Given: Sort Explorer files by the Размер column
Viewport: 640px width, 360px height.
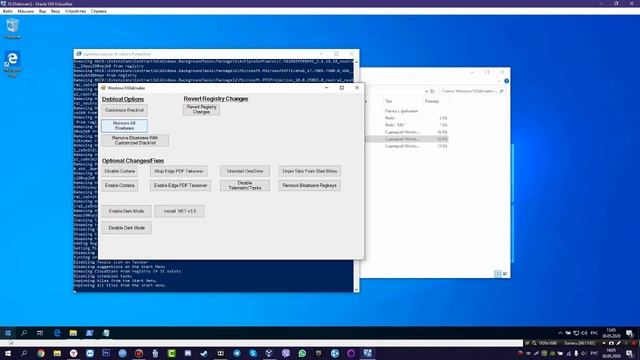Looking at the screenshot, I should coord(432,101).
